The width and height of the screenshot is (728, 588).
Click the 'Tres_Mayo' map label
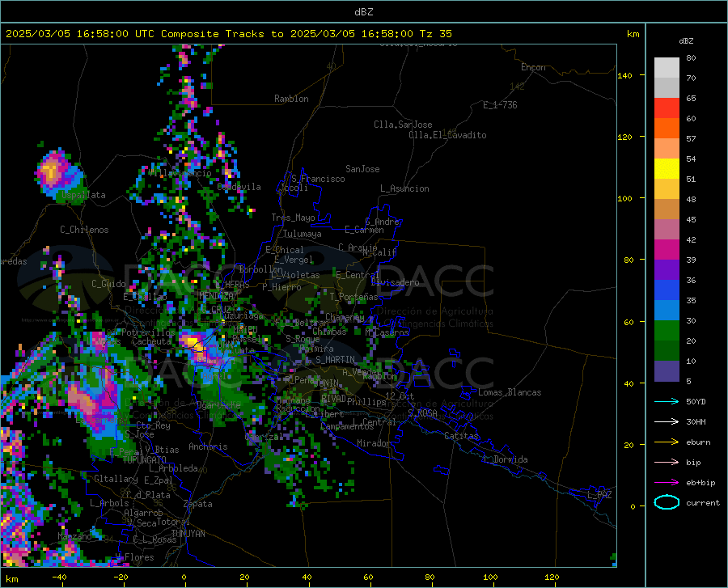(293, 218)
